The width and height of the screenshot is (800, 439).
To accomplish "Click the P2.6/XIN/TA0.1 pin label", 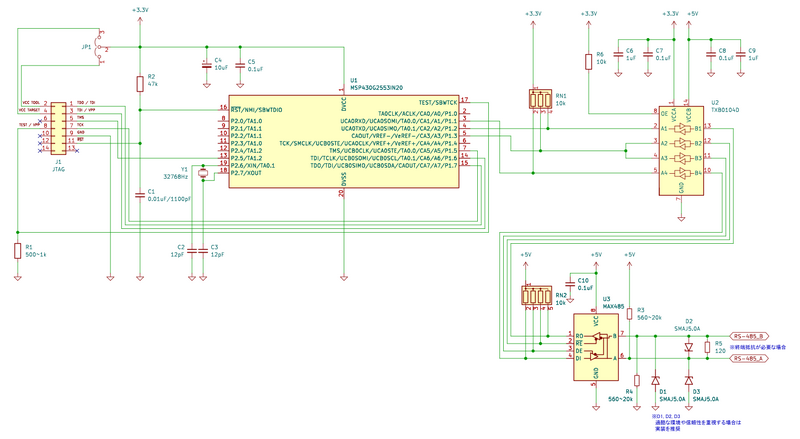I will pos(253,165).
